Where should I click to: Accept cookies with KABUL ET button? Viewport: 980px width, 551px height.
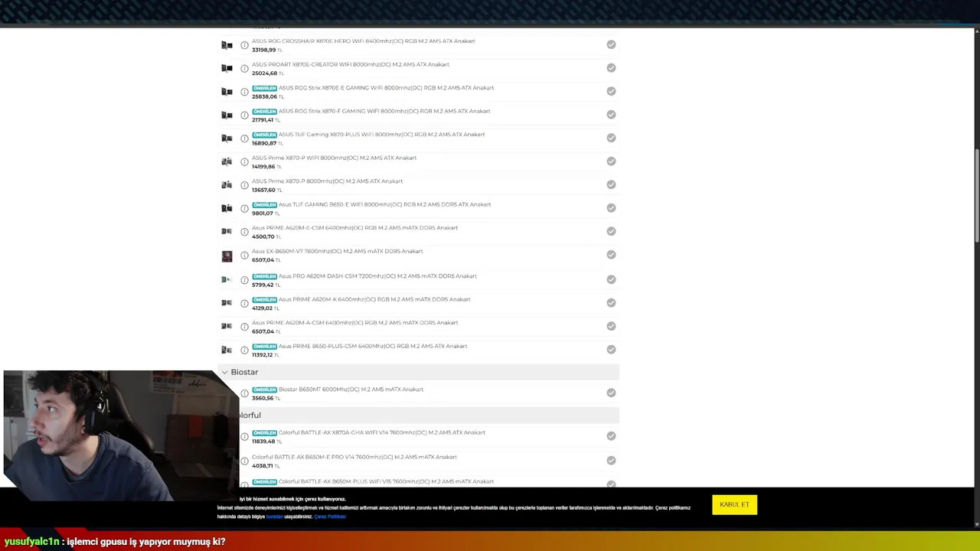734,504
